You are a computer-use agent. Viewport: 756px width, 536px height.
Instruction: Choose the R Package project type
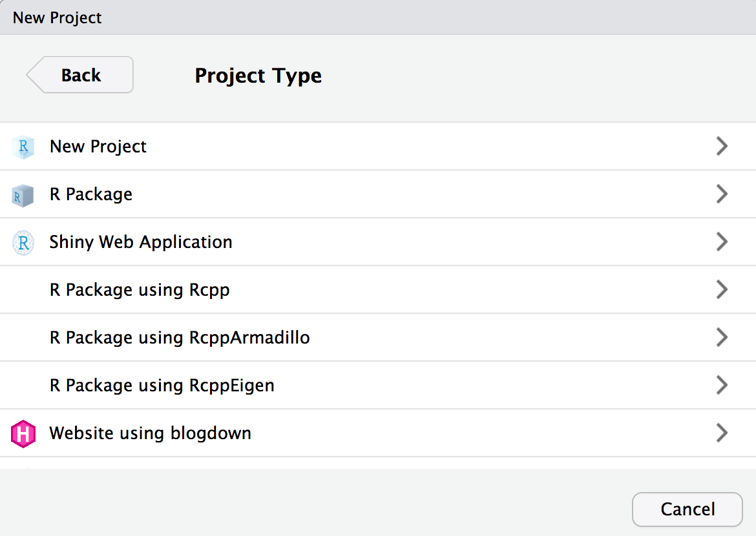91,194
